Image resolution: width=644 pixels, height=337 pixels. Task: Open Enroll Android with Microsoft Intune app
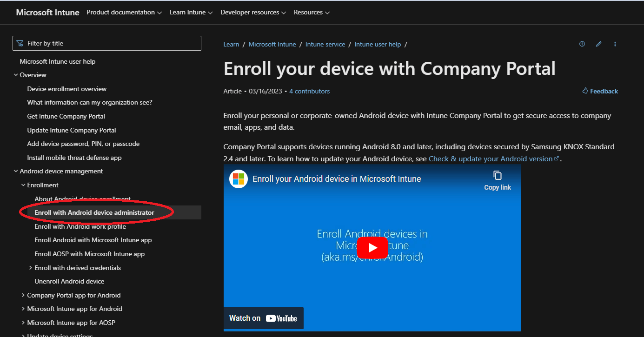[x=93, y=240]
